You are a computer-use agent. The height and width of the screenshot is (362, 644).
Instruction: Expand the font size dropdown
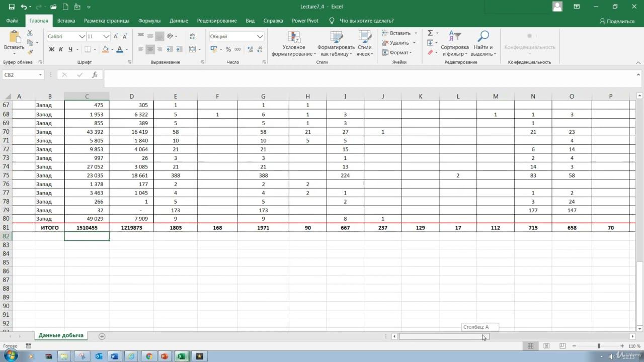coord(106,37)
